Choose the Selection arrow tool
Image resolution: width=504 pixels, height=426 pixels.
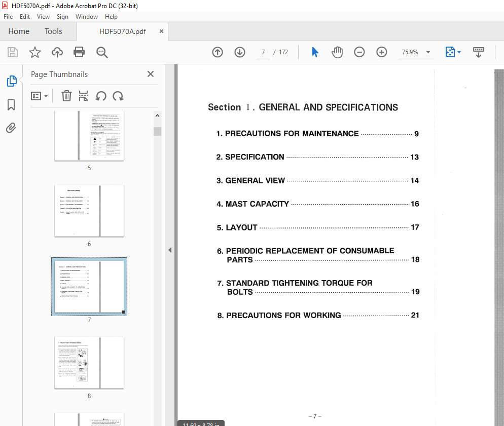click(315, 52)
